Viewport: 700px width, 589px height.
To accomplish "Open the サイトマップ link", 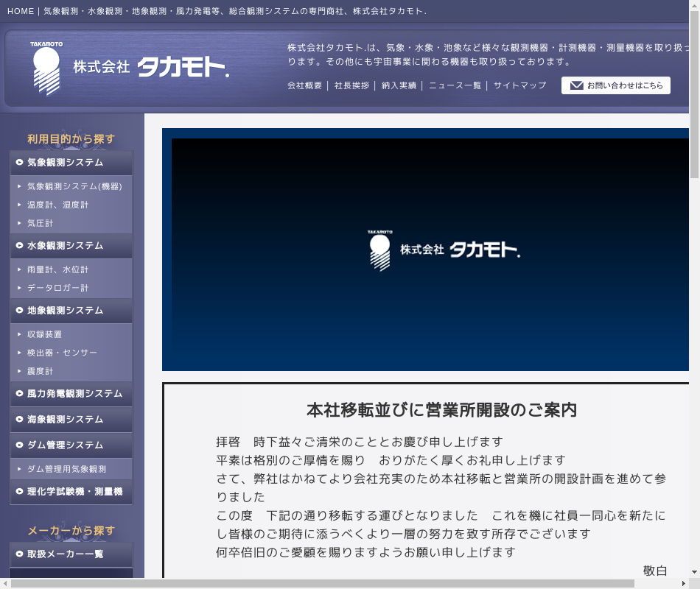I will 519,85.
